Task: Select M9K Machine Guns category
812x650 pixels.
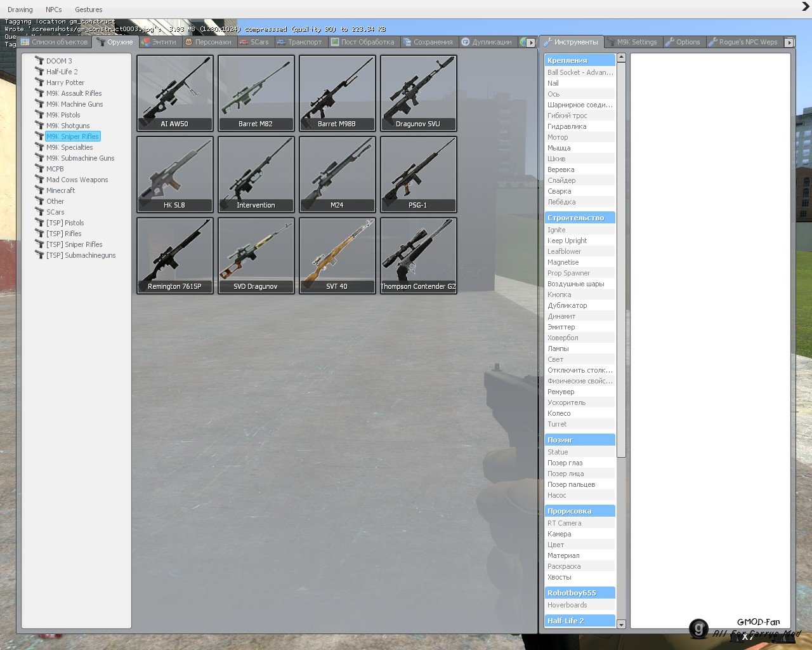Action: [75, 104]
